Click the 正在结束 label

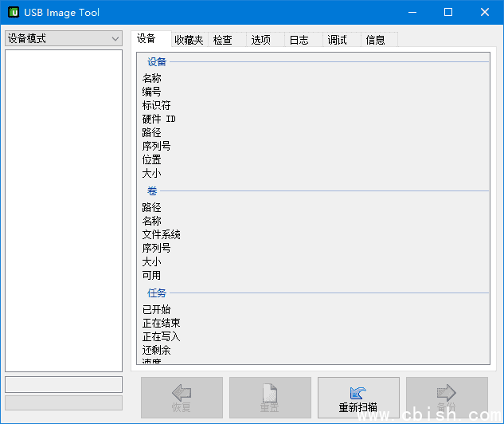click(x=161, y=324)
